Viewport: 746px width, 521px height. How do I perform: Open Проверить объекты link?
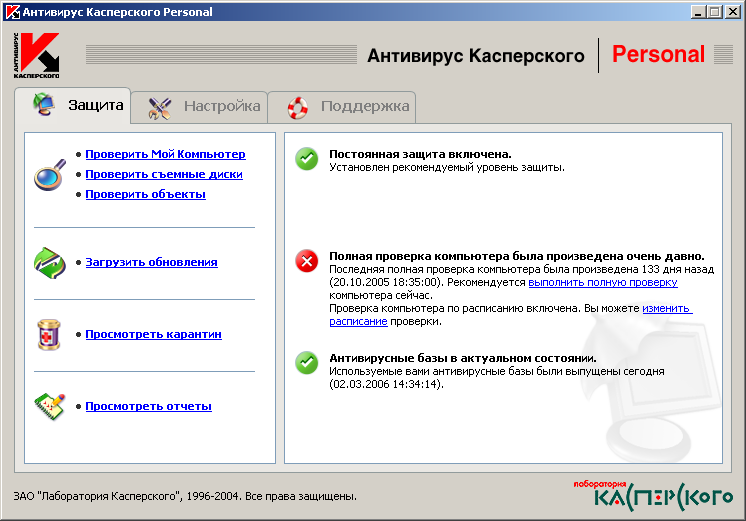coord(146,194)
